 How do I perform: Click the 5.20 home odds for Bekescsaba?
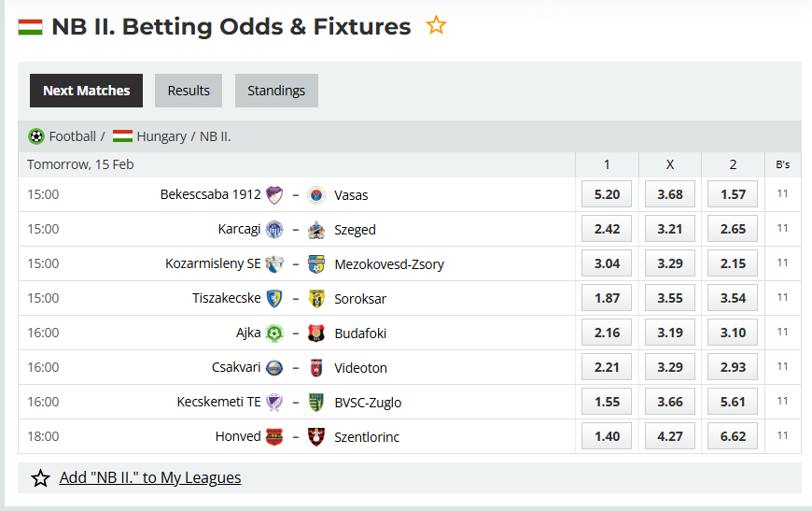click(607, 194)
